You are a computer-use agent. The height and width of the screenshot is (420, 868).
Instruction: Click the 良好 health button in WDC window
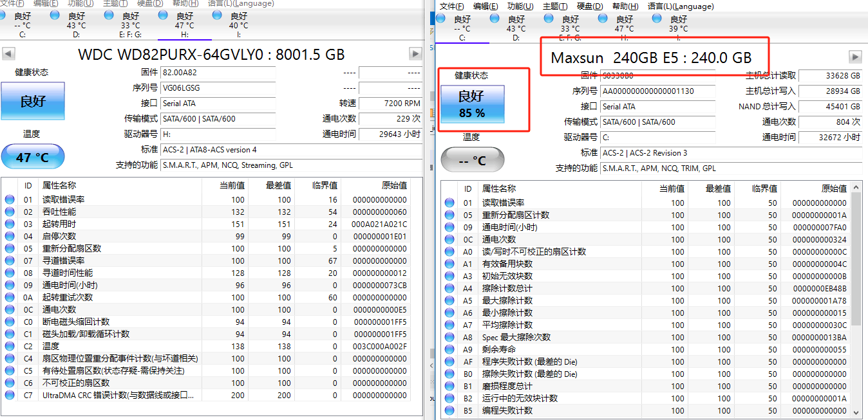coord(33,101)
